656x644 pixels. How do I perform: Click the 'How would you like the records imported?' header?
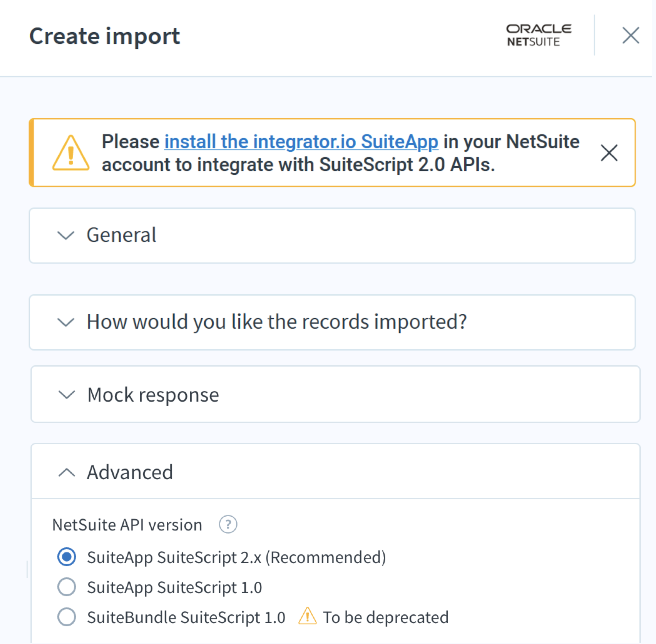pyautogui.click(x=277, y=322)
